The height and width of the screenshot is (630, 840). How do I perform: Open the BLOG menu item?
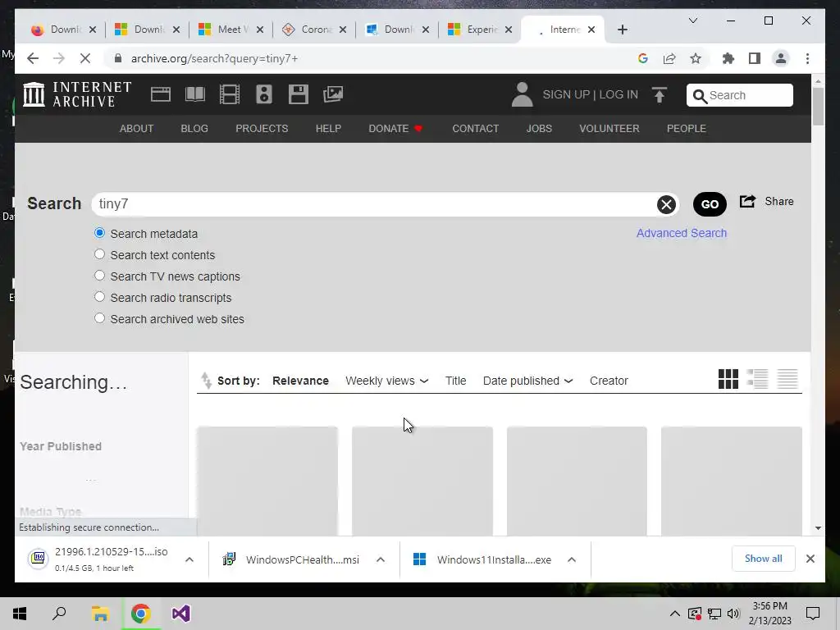point(194,129)
